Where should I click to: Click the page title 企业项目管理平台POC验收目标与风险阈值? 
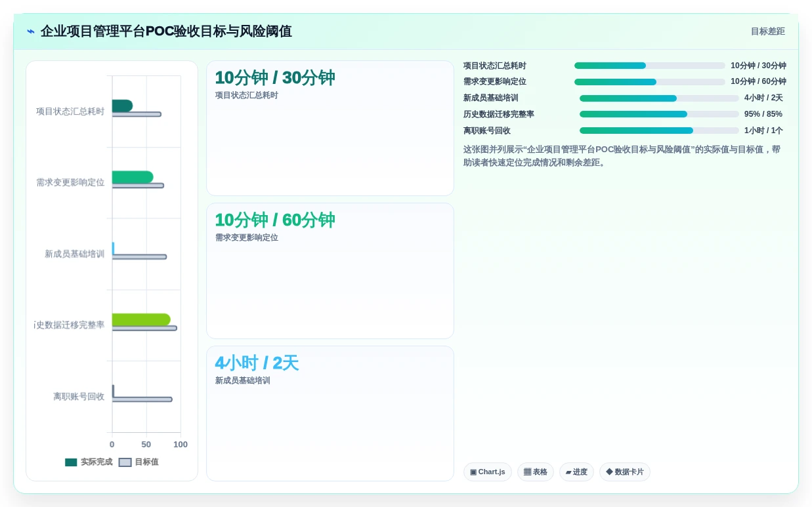(x=166, y=31)
